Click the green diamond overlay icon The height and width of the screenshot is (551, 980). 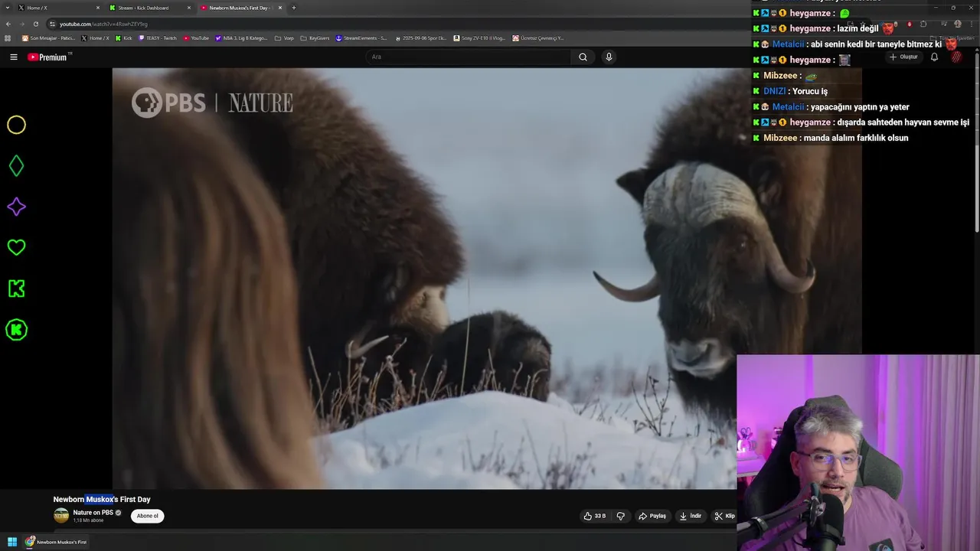16,165
